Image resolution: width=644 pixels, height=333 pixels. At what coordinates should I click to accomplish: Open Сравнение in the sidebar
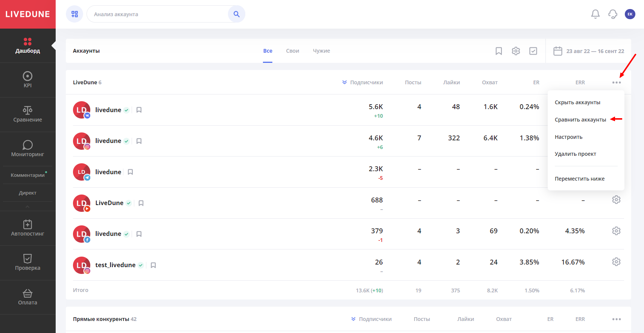coord(28,114)
